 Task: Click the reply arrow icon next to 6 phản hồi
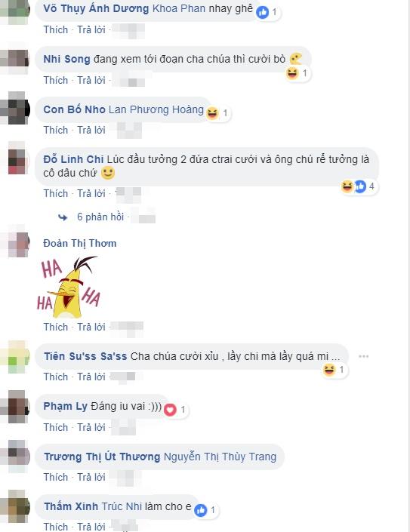pyautogui.click(x=63, y=217)
